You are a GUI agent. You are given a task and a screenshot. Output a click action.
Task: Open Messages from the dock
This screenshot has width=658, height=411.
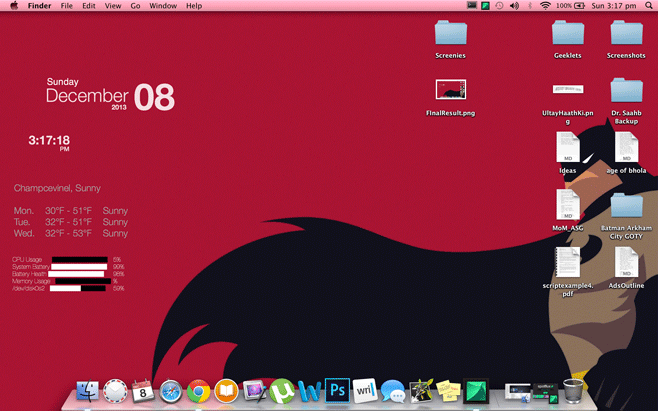[393, 391]
